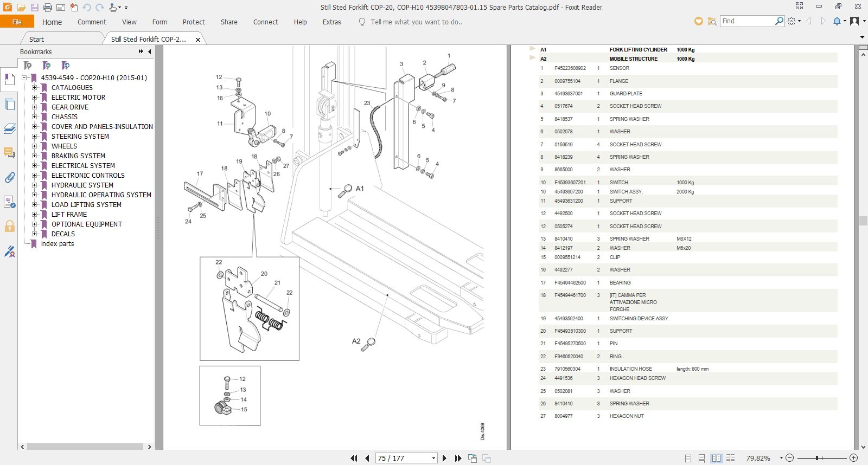
Task: Open the attachments panel paperclip icon
Action: 9,177
